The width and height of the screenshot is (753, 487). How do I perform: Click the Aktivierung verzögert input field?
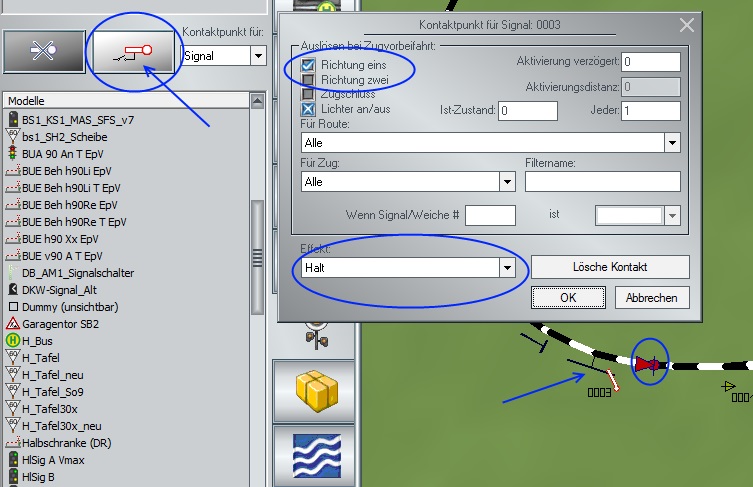[650, 62]
